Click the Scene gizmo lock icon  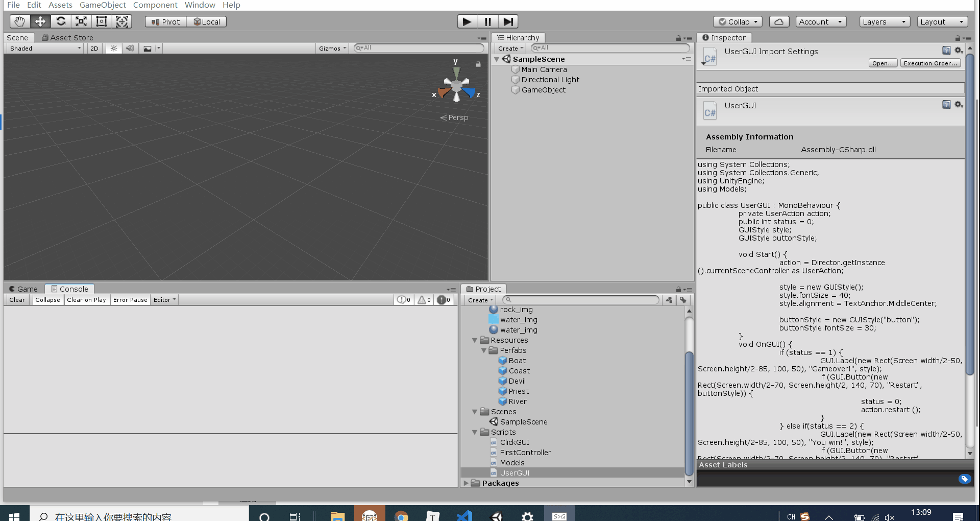click(478, 64)
